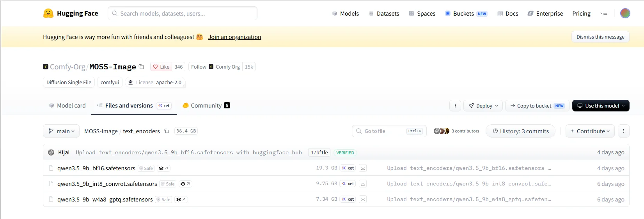This screenshot has width=644, height=219.
Task: Click Safe badge for qwen3.5_9b_bf16.safetensors
Action: pyautogui.click(x=146, y=168)
